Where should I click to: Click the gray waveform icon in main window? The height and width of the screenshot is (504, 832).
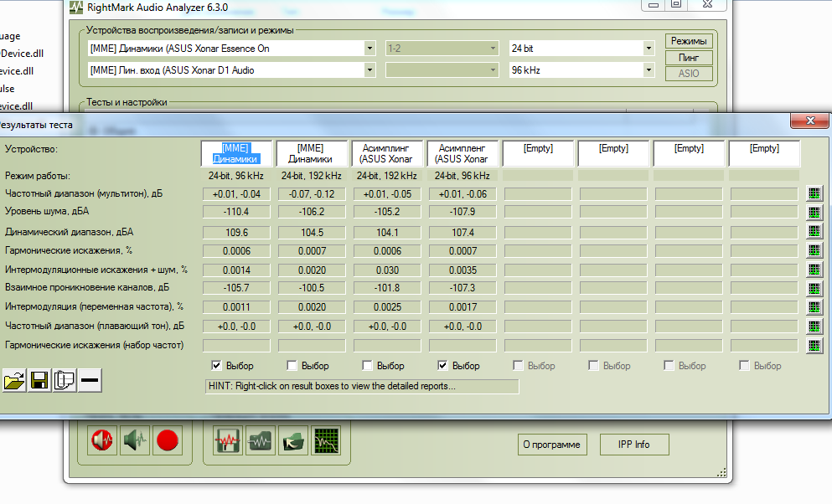click(261, 440)
